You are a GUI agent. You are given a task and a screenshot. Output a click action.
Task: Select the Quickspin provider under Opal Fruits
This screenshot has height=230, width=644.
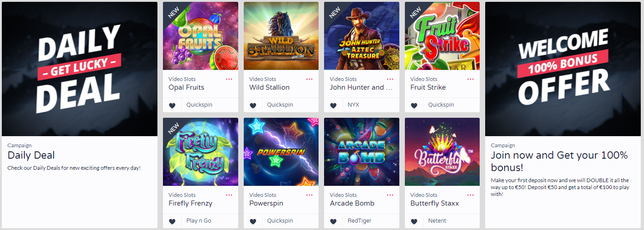pyautogui.click(x=199, y=105)
